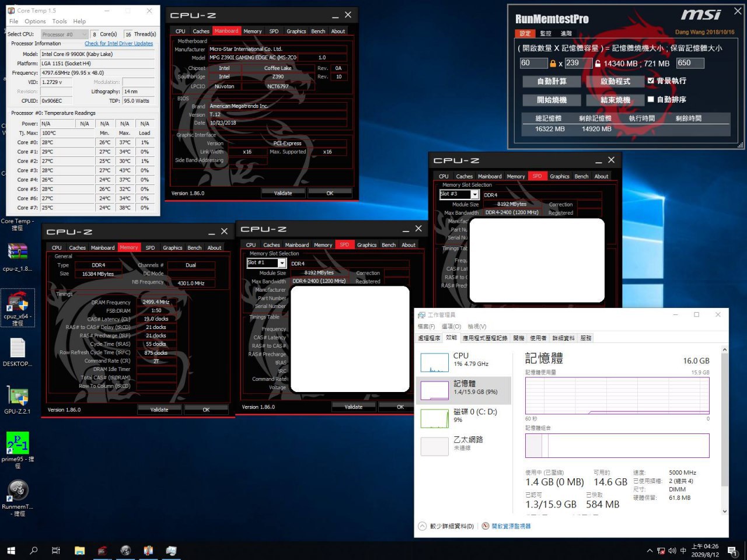Click 自動計算 button in RunMemtestPro

551,81
